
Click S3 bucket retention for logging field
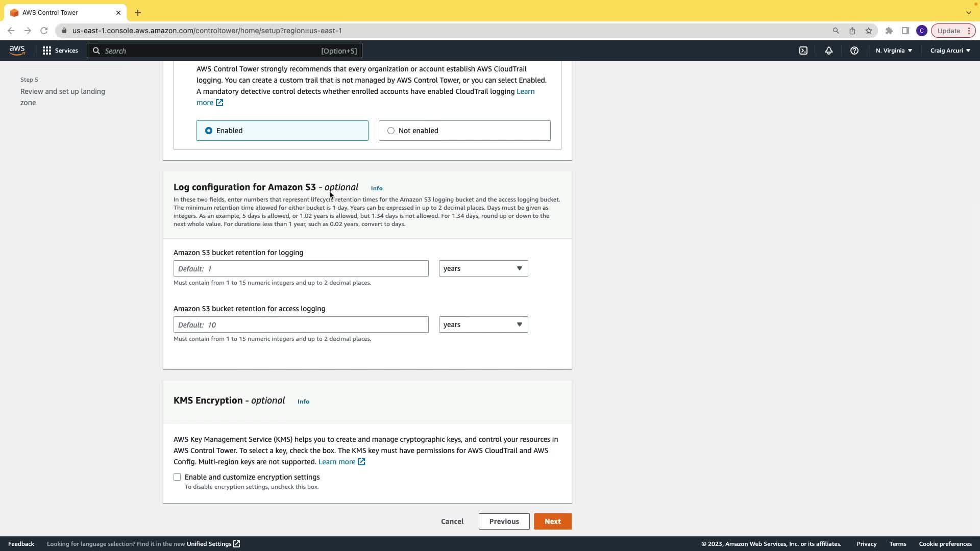301,268
